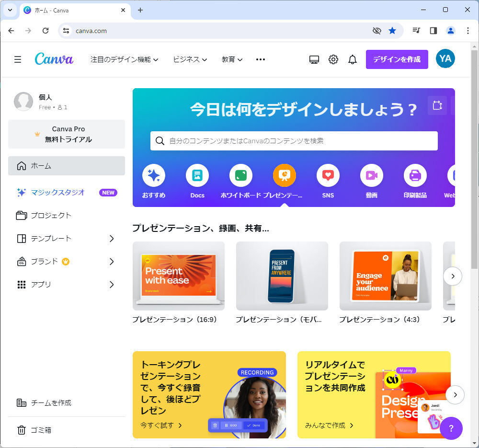
Task: Click the Canva logo
Action: [x=54, y=59]
